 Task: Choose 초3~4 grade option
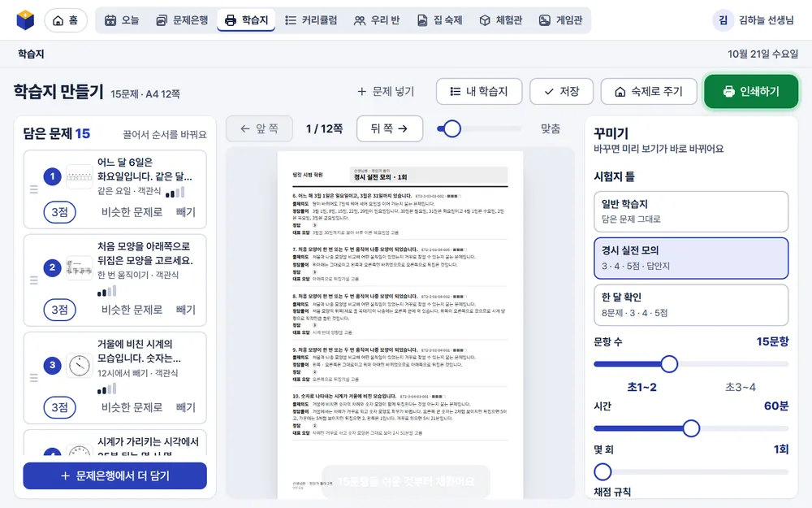click(x=740, y=387)
